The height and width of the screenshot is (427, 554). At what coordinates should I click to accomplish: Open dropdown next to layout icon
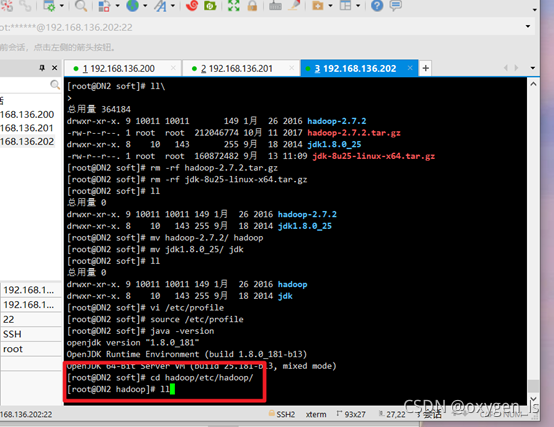358,6
